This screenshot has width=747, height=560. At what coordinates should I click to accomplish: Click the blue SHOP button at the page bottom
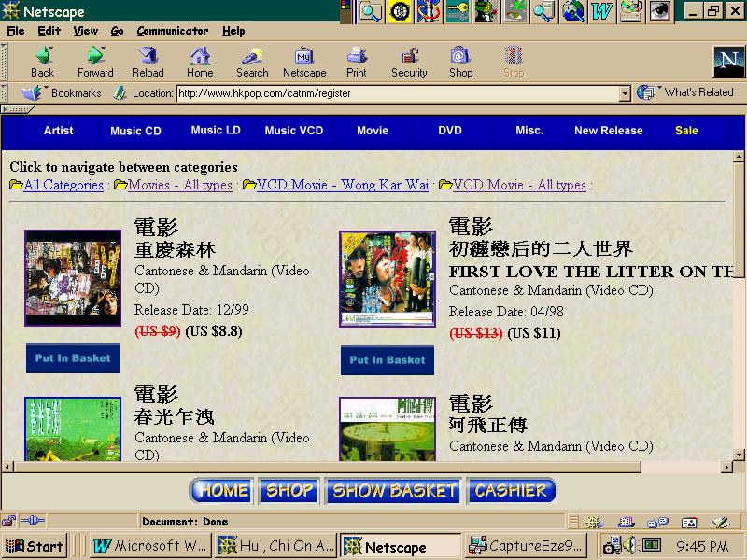tap(289, 491)
